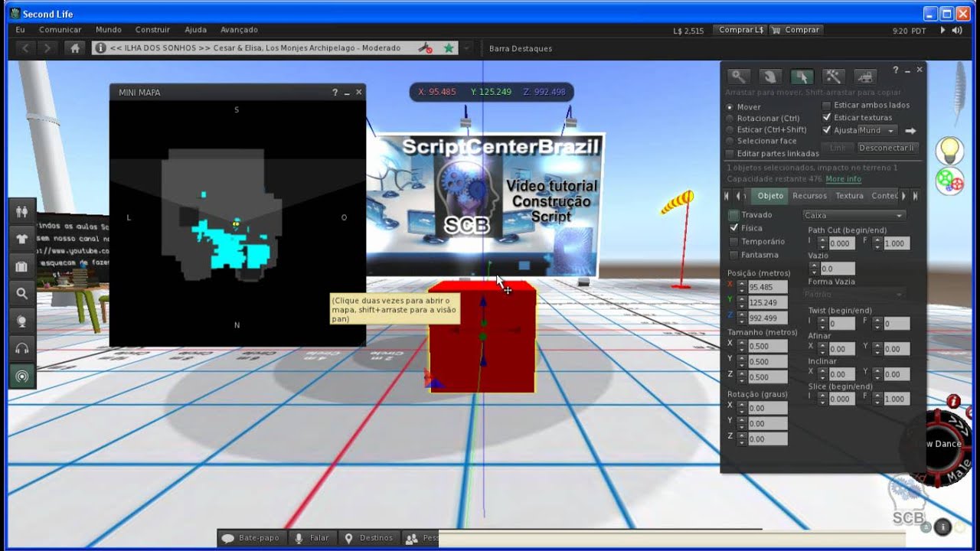Click the media play arrow in the top bar
The image size is (980, 551).
[942, 31]
